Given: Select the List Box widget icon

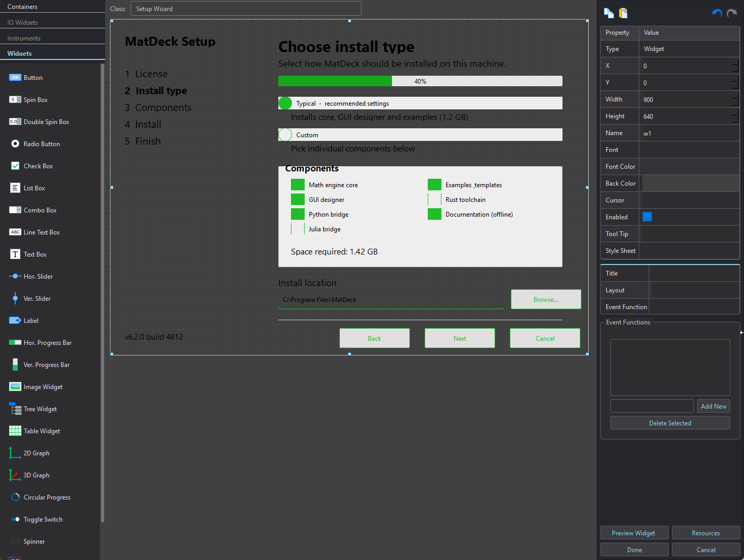Looking at the screenshot, I should (x=15, y=188).
